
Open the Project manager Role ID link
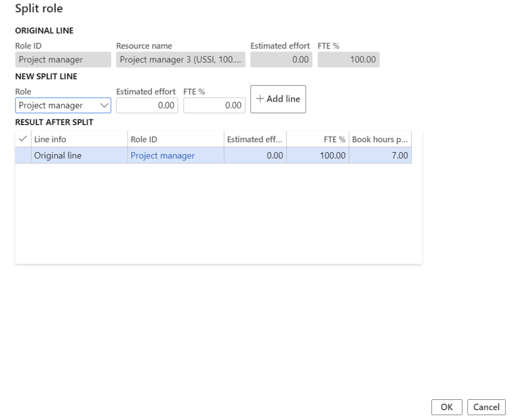[x=162, y=156]
